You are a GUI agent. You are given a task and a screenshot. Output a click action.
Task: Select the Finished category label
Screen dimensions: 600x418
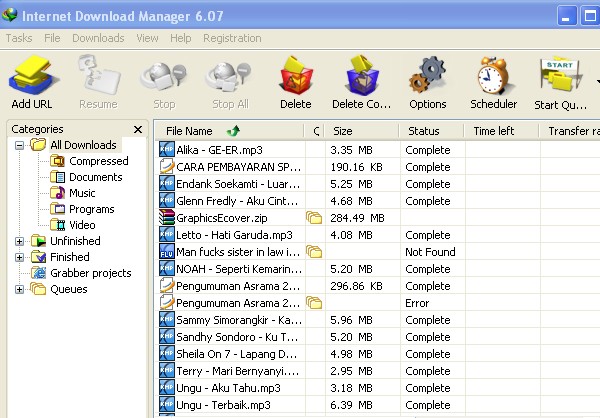click(70, 257)
